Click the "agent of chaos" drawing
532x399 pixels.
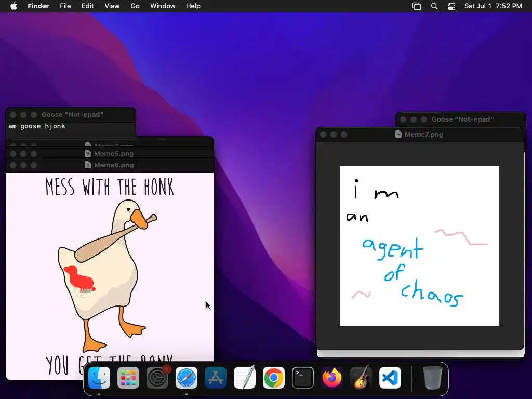[419, 246]
